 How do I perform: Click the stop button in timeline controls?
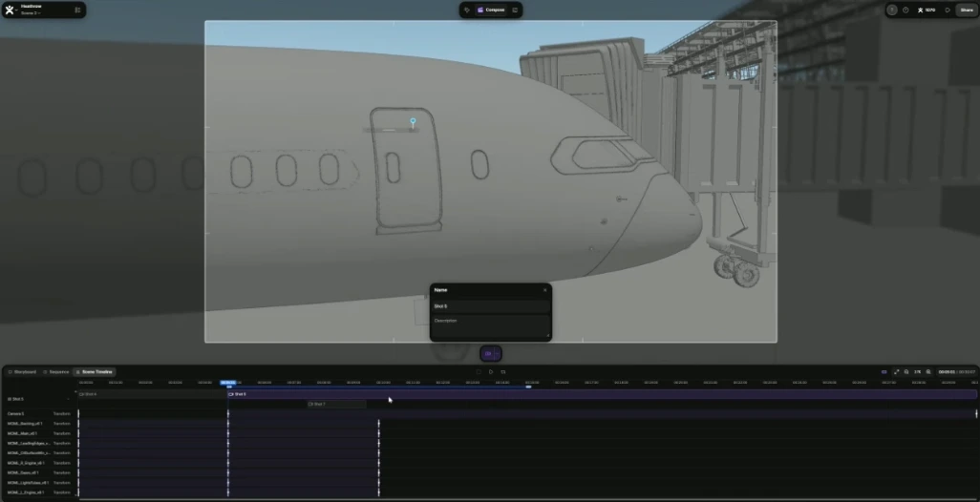479,372
